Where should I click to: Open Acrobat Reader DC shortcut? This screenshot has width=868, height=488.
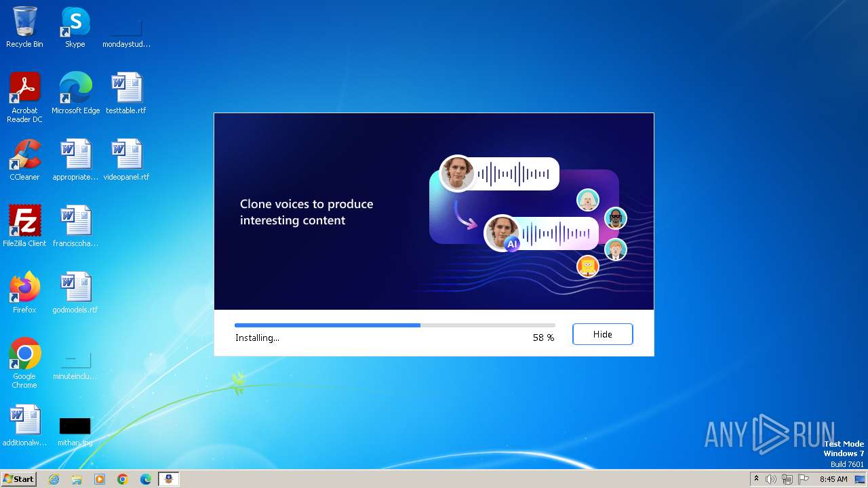point(24,98)
